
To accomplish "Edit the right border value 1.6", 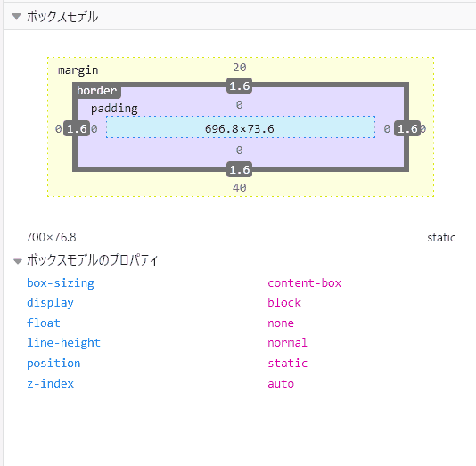I will click(x=407, y=129).
